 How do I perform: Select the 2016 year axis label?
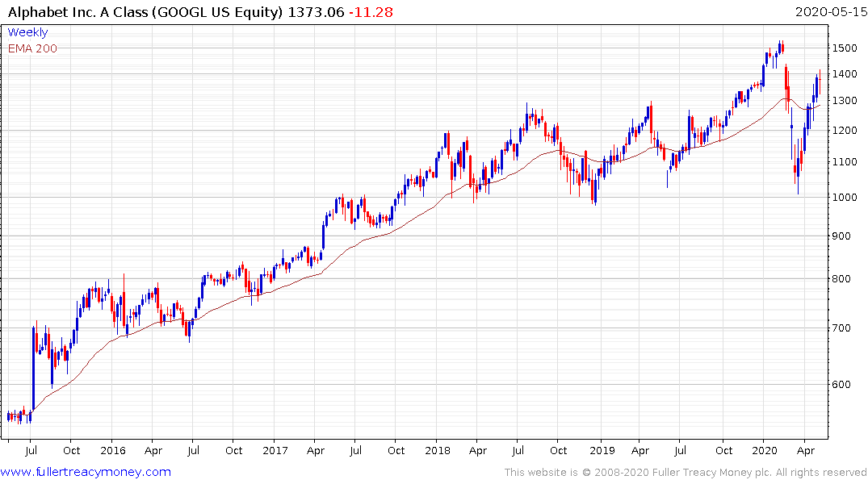[113, 450]
